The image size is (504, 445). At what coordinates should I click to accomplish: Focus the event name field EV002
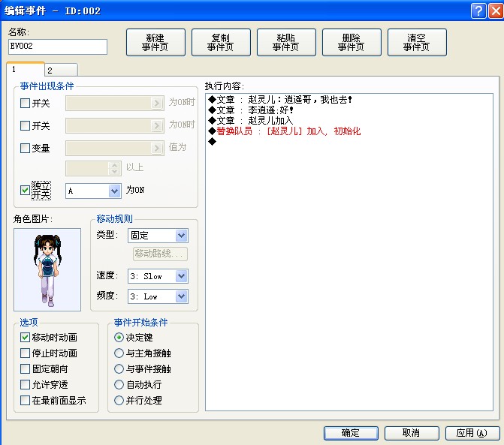pos(58,47)
